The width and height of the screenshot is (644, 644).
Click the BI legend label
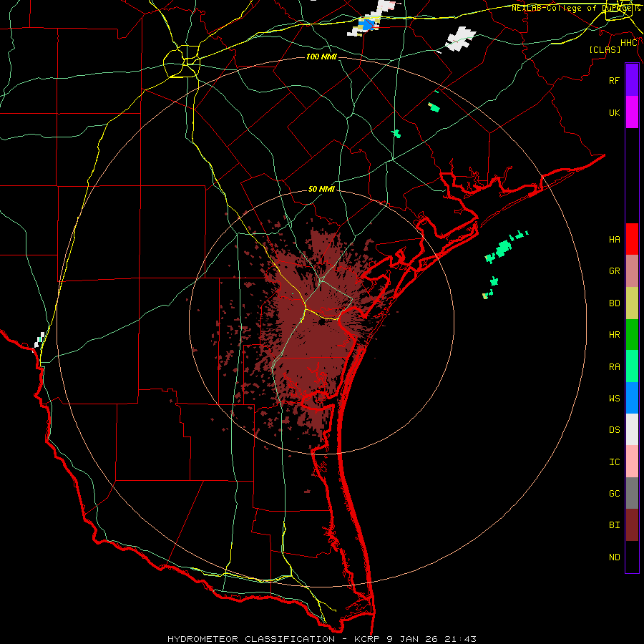coord(614,525)
